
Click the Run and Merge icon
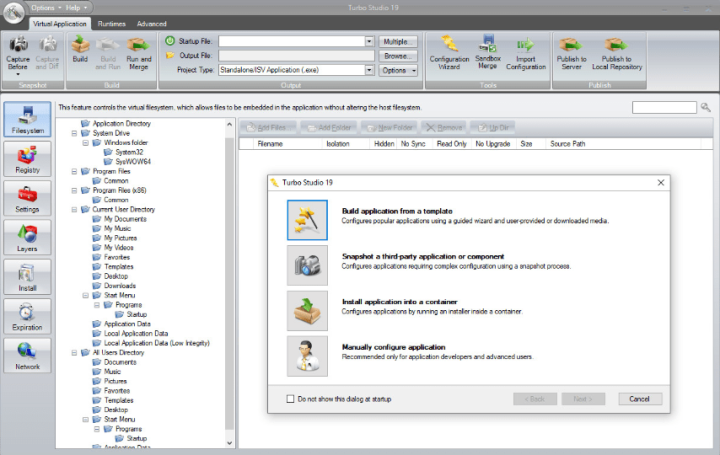tap(139, 45)
